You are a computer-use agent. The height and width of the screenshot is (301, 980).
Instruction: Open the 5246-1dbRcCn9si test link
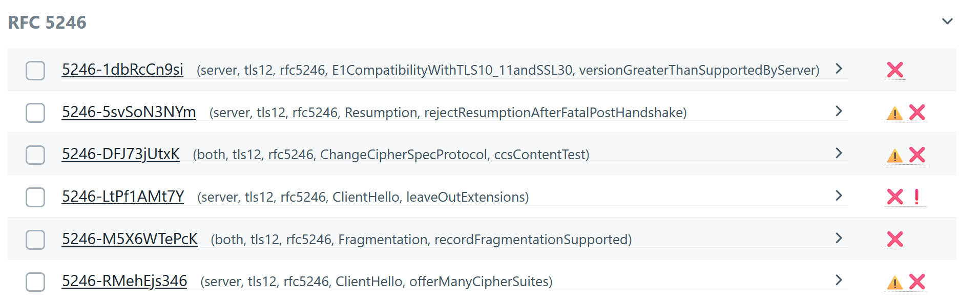pos(122,70)
